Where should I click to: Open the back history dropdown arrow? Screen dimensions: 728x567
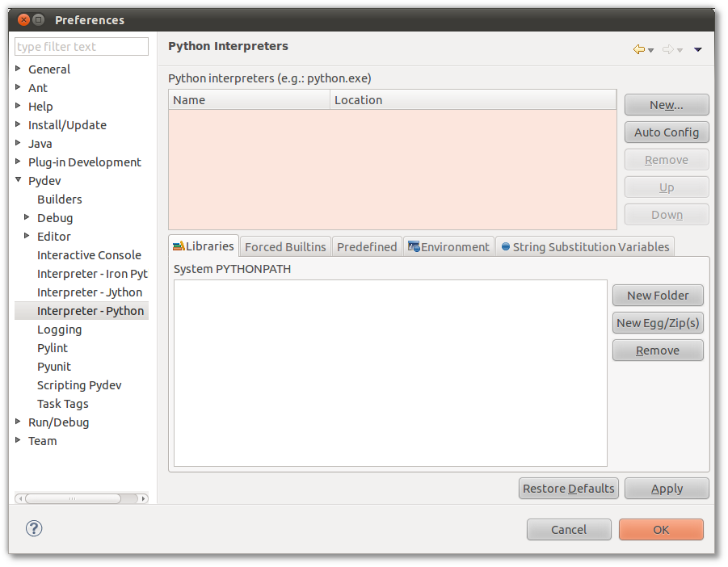tap(651, 50)
